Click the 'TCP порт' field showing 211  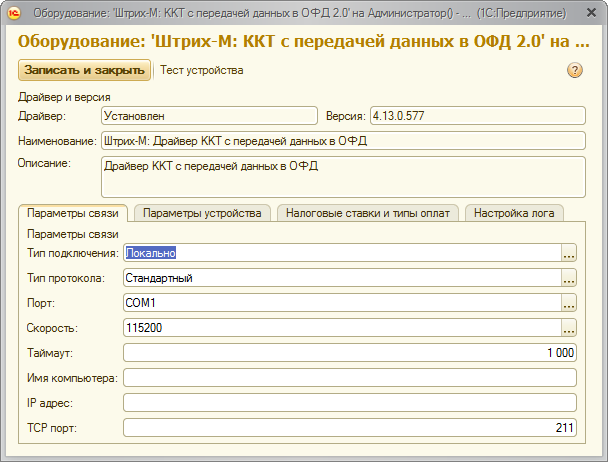[348, 428]
